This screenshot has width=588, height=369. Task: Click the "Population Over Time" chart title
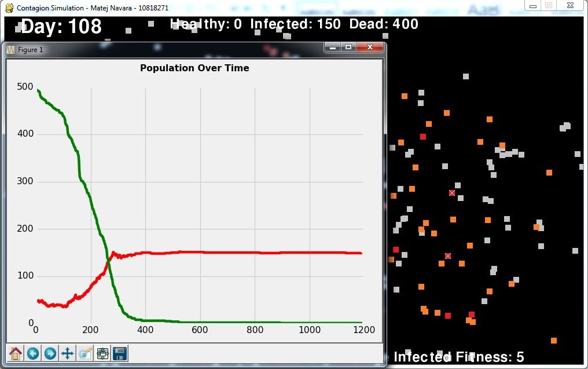click(194, 68)
